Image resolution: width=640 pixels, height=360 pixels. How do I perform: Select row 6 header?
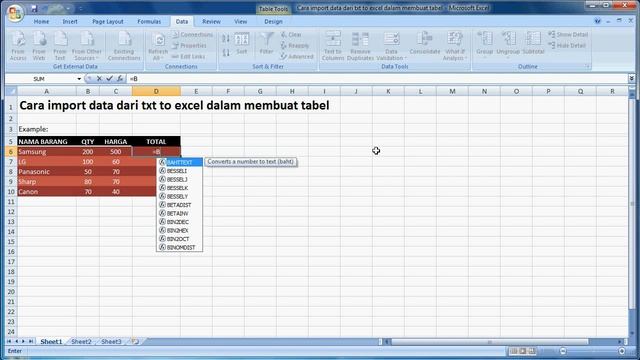tap(11, 152)
